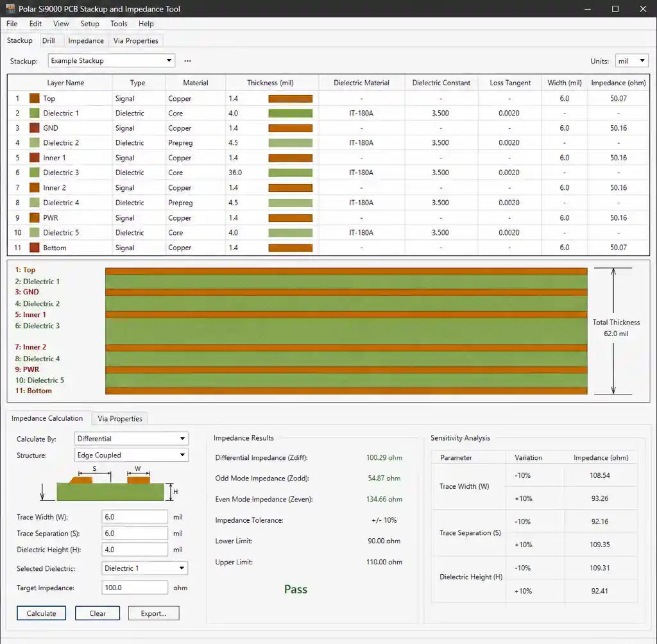Switch to the Stackup tab
Screen dimensions: 657x644
point(20,40)
